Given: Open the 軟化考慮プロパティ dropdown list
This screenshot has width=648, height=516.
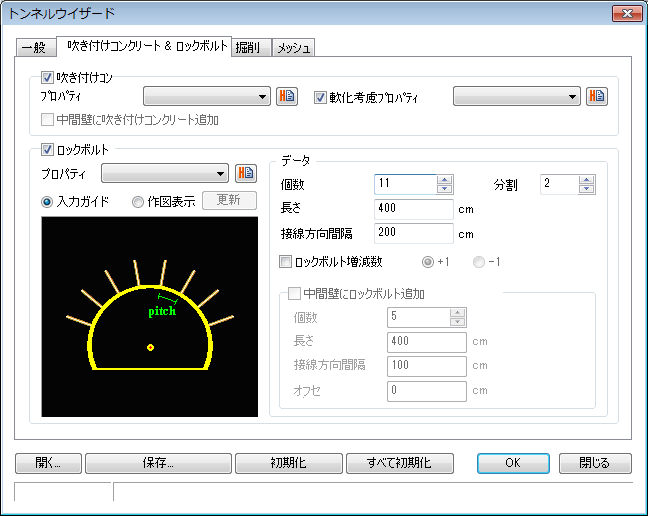Looking at the screenshot, I should pos(517,96).
